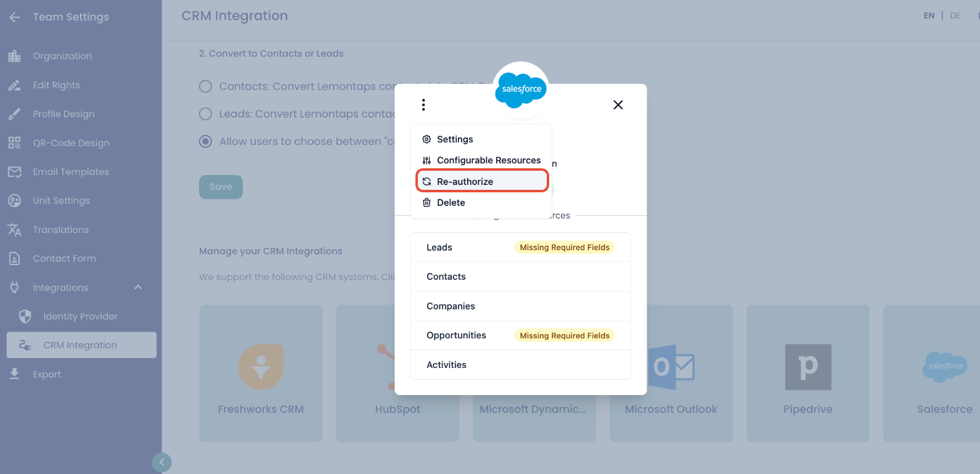980x474 pixels.
Task: Open the Contacts resource row
Action: click(521, 277)
